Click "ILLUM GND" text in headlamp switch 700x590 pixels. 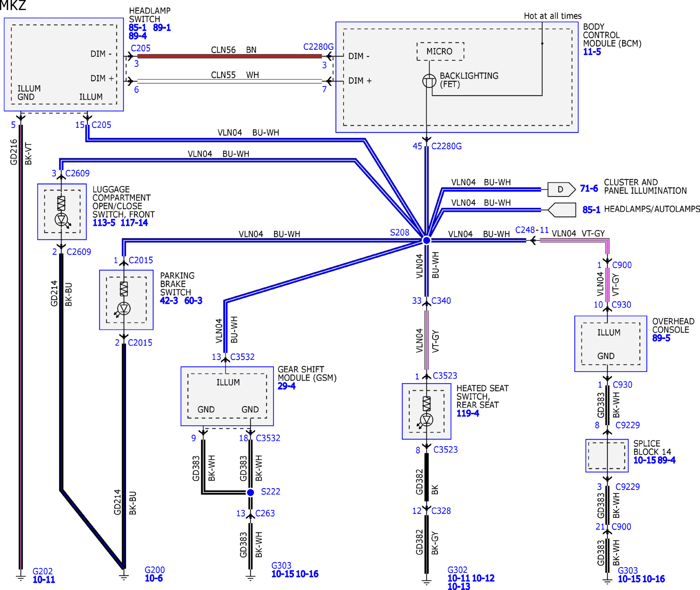tap(29, 93)
